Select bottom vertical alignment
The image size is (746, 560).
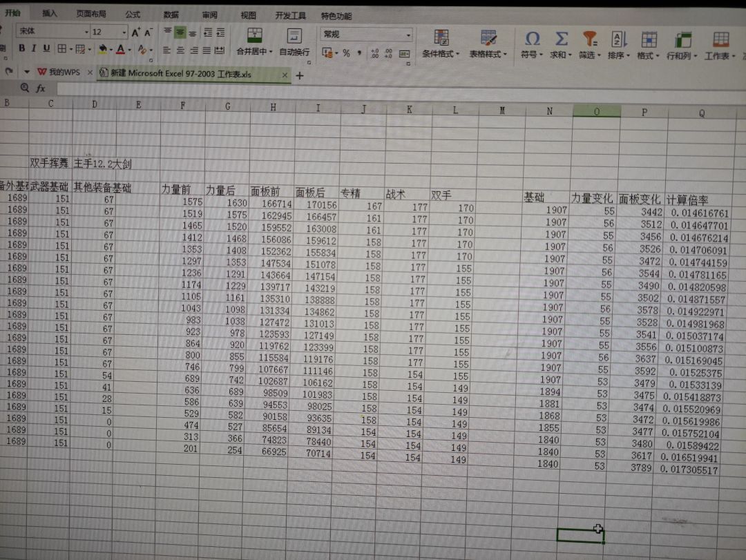tap(192, 33)
